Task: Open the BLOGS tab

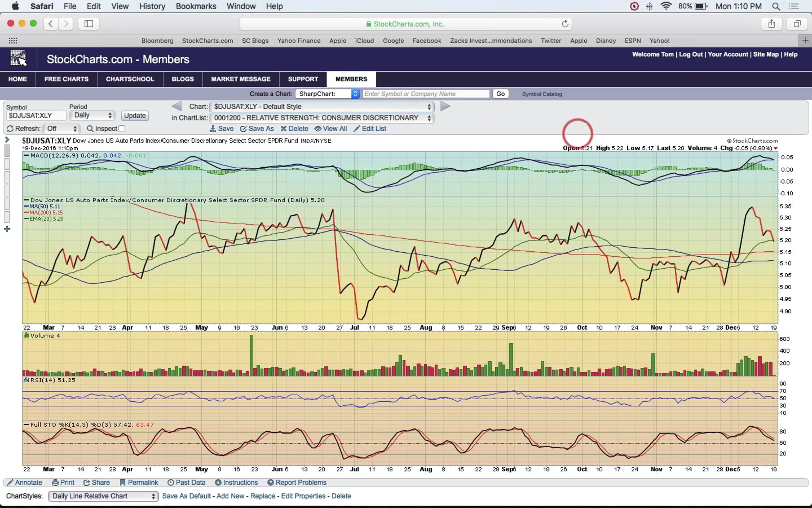Action: tap(183, 79)
